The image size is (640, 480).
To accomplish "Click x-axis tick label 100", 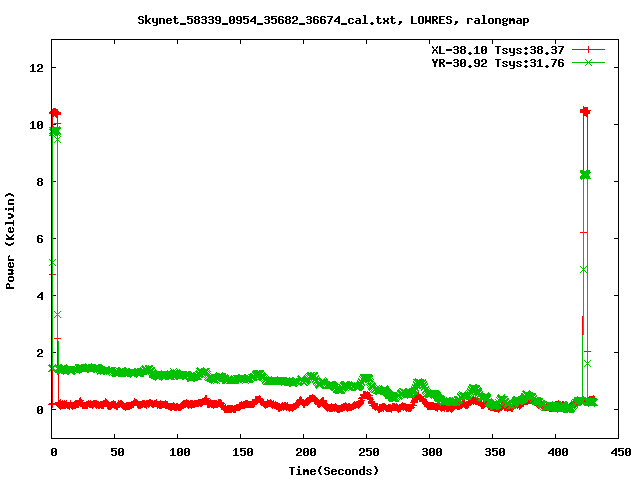I will (180, 452).
